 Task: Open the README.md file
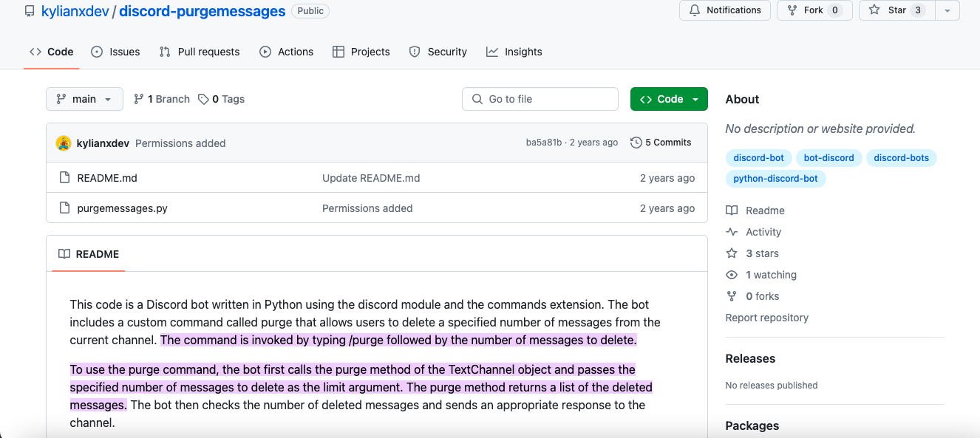[107, 178]
